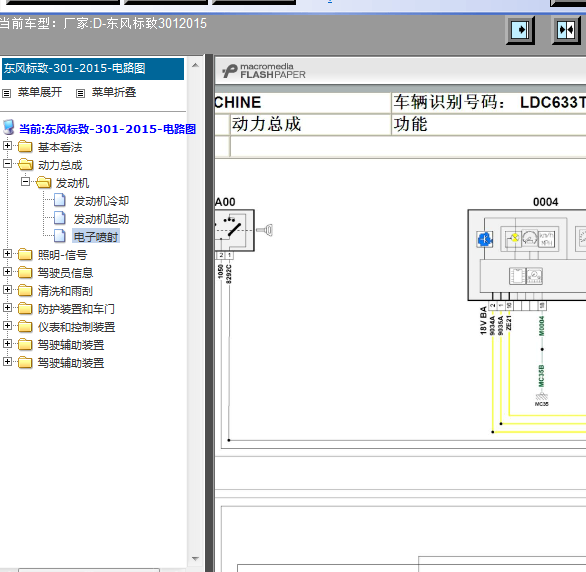Click the 18V BA connector label
Viewport: 586px width, 572px height.
483,321
